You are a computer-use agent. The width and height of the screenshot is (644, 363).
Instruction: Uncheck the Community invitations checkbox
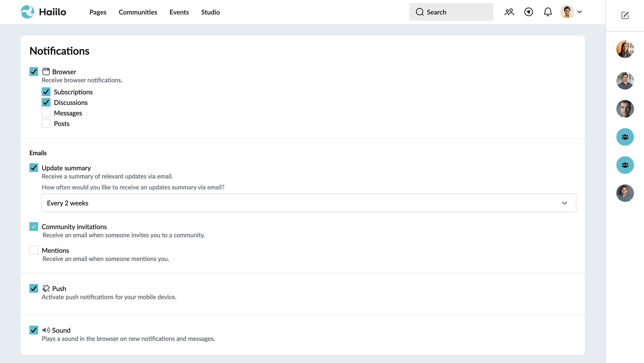pos(34,226)
